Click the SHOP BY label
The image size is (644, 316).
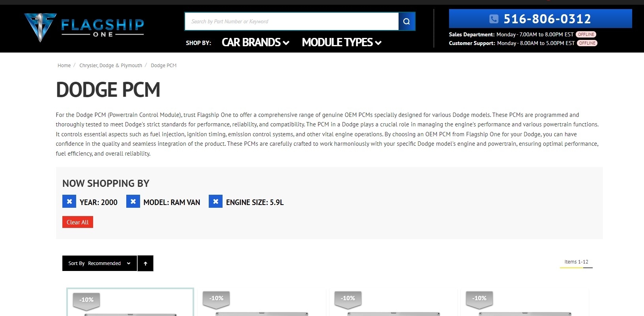198,43
